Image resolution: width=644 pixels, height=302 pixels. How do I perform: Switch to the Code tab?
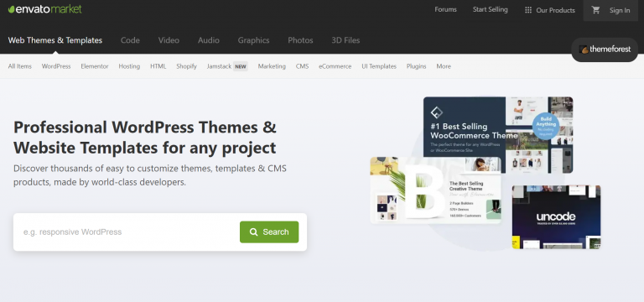pyautogui.click(x=130, y=40)
